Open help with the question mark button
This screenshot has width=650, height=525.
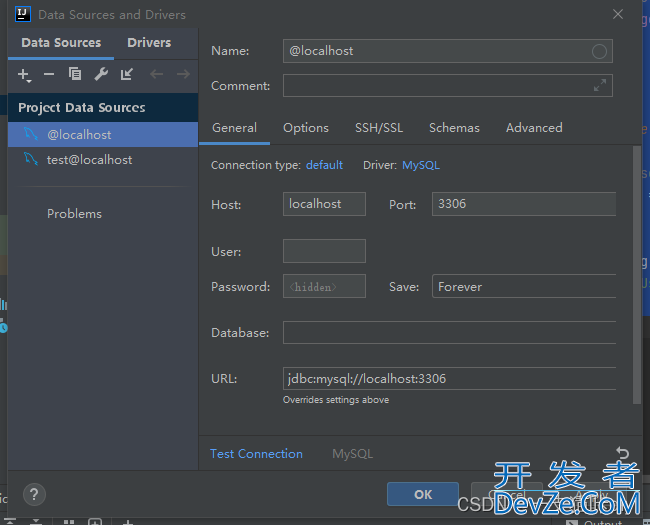coord(34,494)
